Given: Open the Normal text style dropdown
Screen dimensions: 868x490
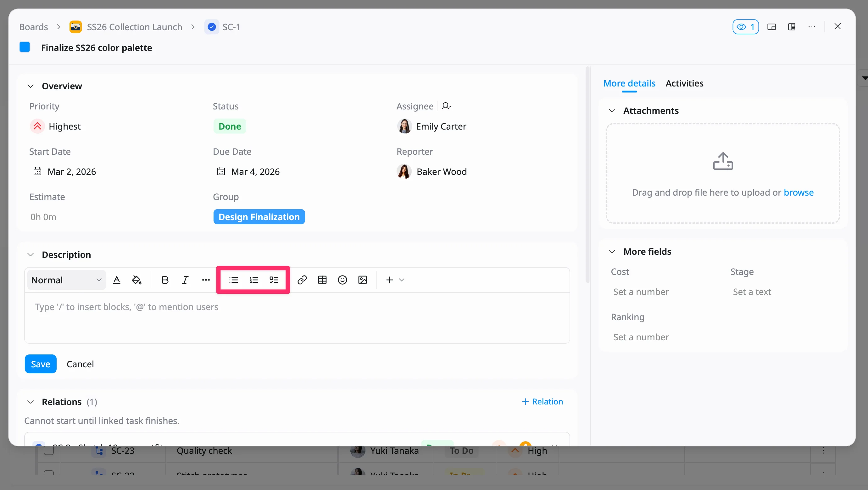Looking at the screenshot, I should tap(66, 280).
